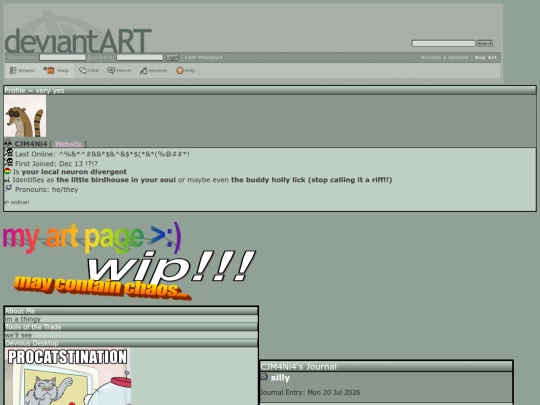The height and width of the screenshot is (405, 540).
Task: Click the Search button
Action: coord(485,43)
